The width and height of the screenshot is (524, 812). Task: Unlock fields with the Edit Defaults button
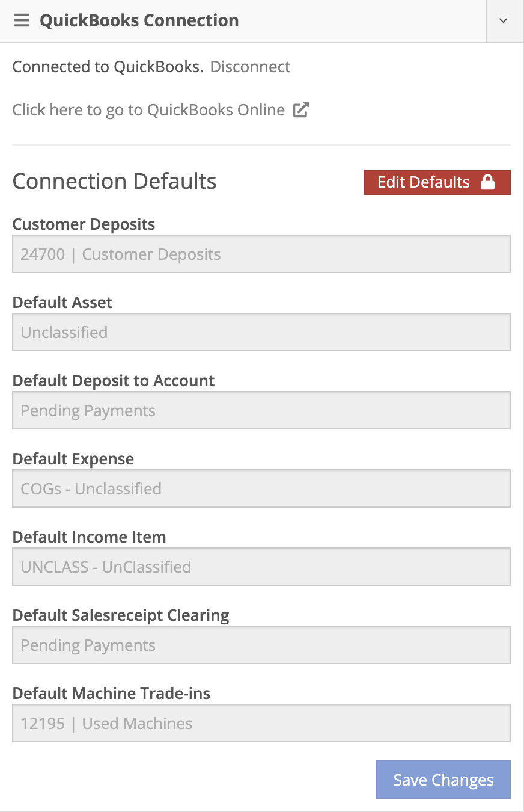point(437,182)
